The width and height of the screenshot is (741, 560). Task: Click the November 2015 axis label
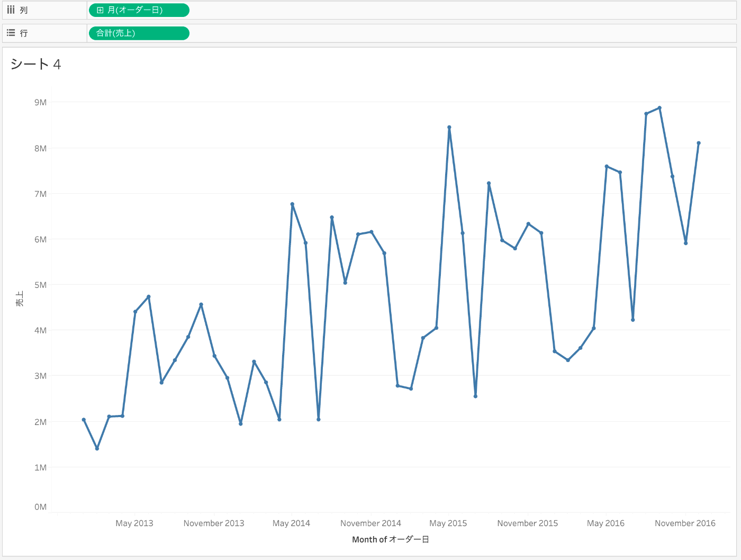click(528, 523)
